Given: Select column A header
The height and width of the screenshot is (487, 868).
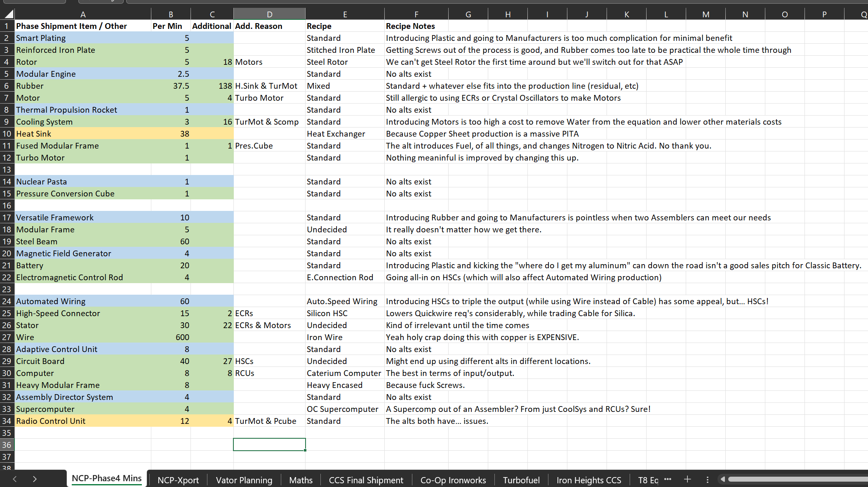Looking at the screenshot, I should pyautogui.click(x=83, y=14).
